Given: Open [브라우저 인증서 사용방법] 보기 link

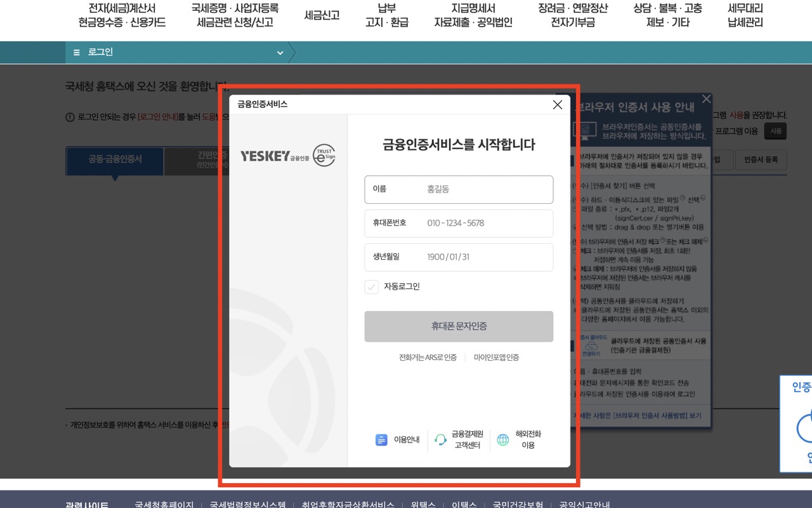Looking at the screenshot, I should click(658, 415).
